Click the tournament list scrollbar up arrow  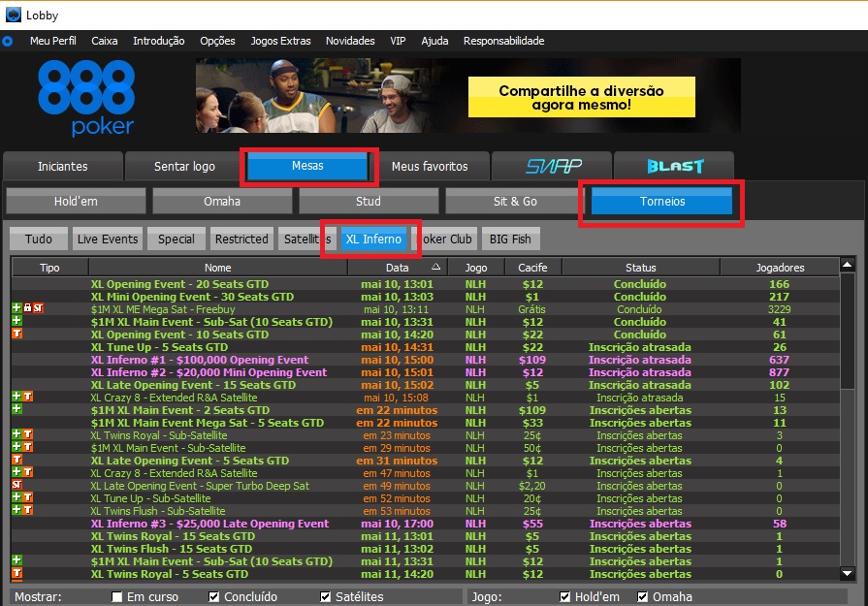click(847, 265)
